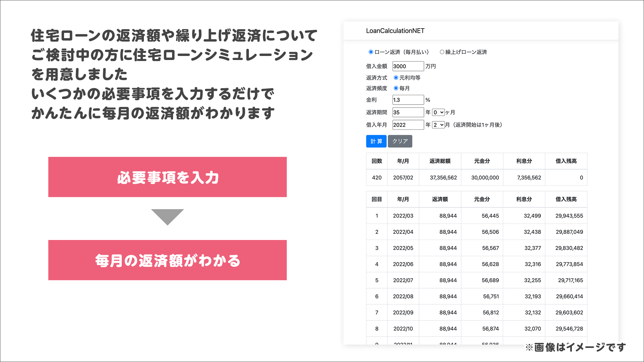Click the 借入年月 year input field
The width and height of the screenshot is (644, 362).
(408, 125)
